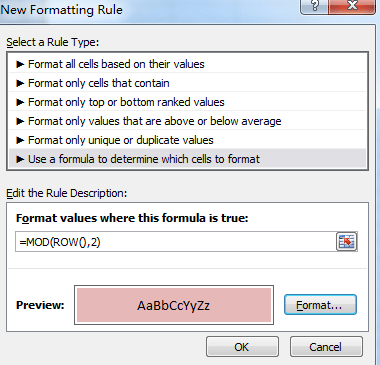Click in the =MOD(ROW(),2) formula field
The width and height of the screenshot is (380, 365).
175,242
